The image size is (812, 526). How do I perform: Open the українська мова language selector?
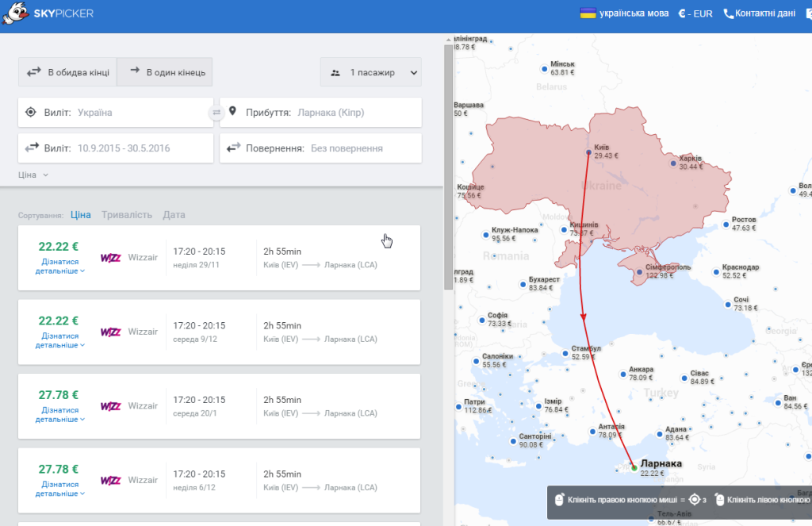(x=625, y=13)
